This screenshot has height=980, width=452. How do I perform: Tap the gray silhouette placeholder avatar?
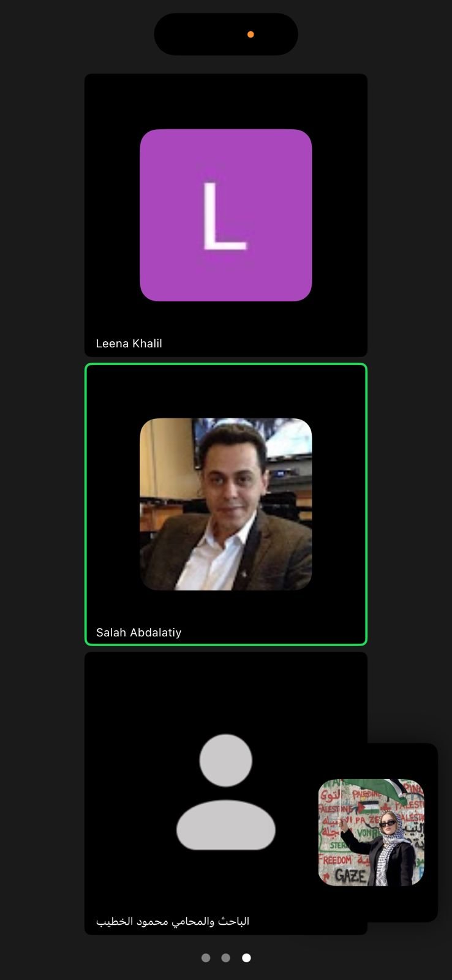[x=226, y=792]
